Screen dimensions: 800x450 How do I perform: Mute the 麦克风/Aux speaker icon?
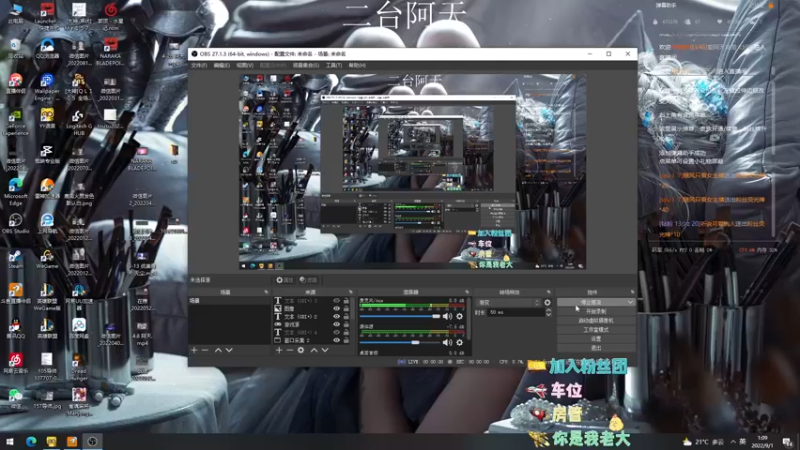pyautogui.click(x=447, y=316)
